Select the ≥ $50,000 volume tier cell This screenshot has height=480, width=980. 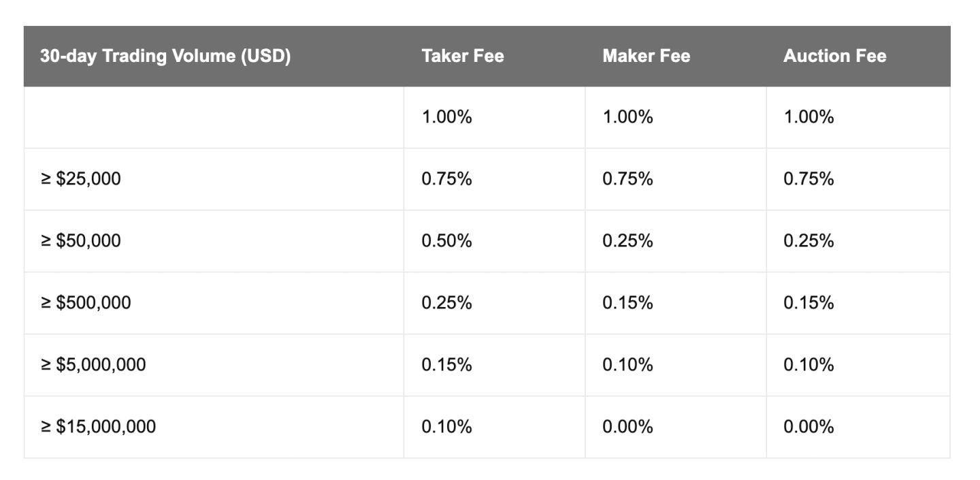(80, 241)
